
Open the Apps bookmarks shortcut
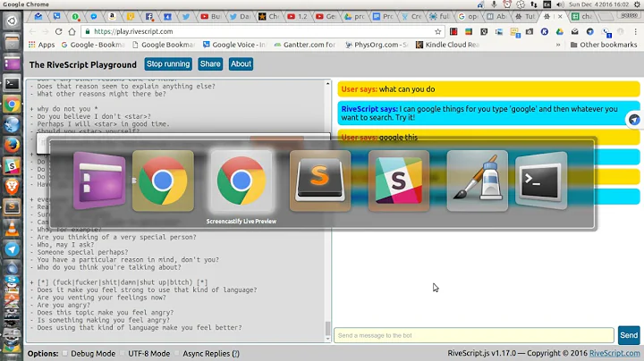[x=41, y=45]
